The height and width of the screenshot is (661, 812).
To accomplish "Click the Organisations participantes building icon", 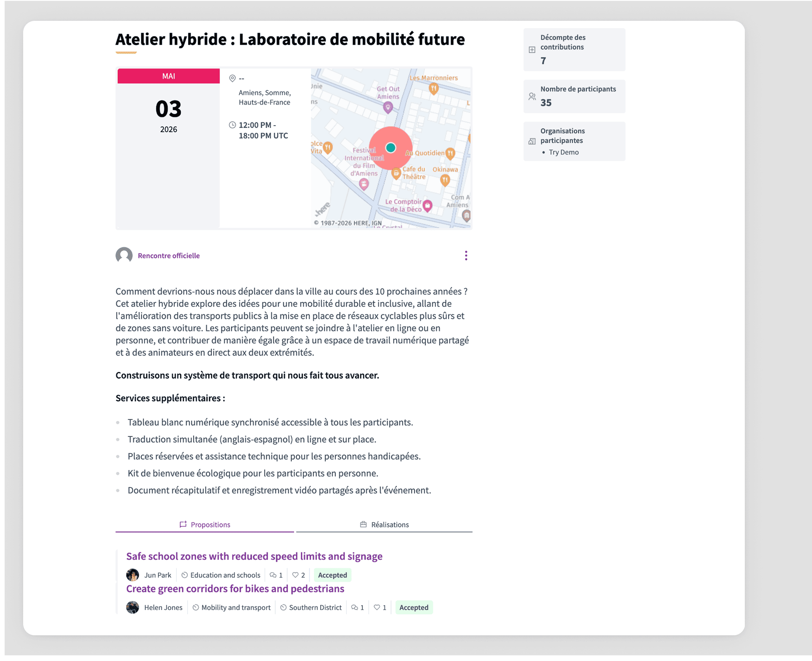I will (x=532, y=141).
